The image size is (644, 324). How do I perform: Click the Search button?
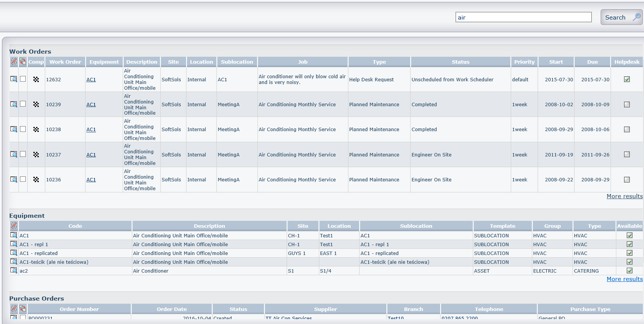621,17
